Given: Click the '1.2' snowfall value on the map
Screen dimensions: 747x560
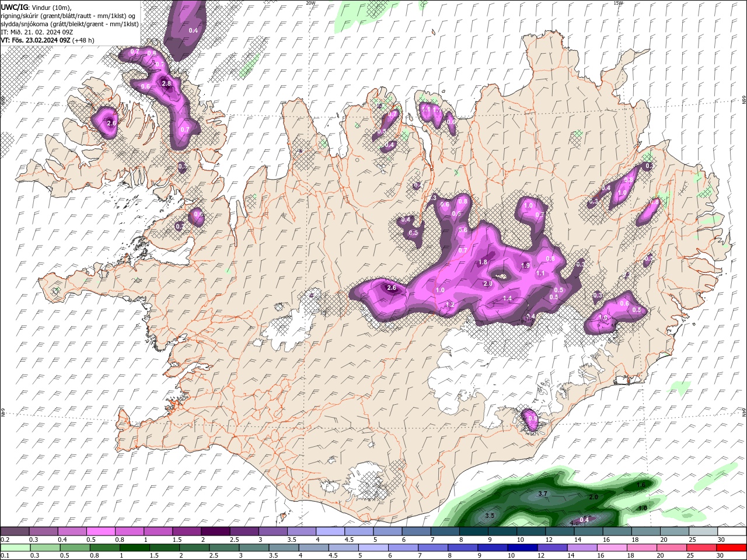Looking at the screenshot, I should [x=450, y=304].
